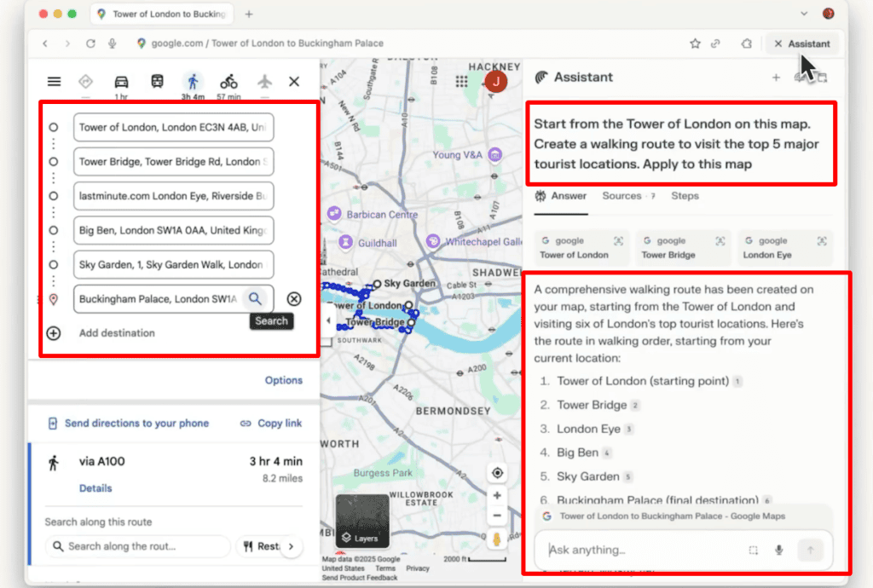The width and height of the screenshot is (873, 588).
Task: Switch to cycling directions
Action: coord(228,82)
